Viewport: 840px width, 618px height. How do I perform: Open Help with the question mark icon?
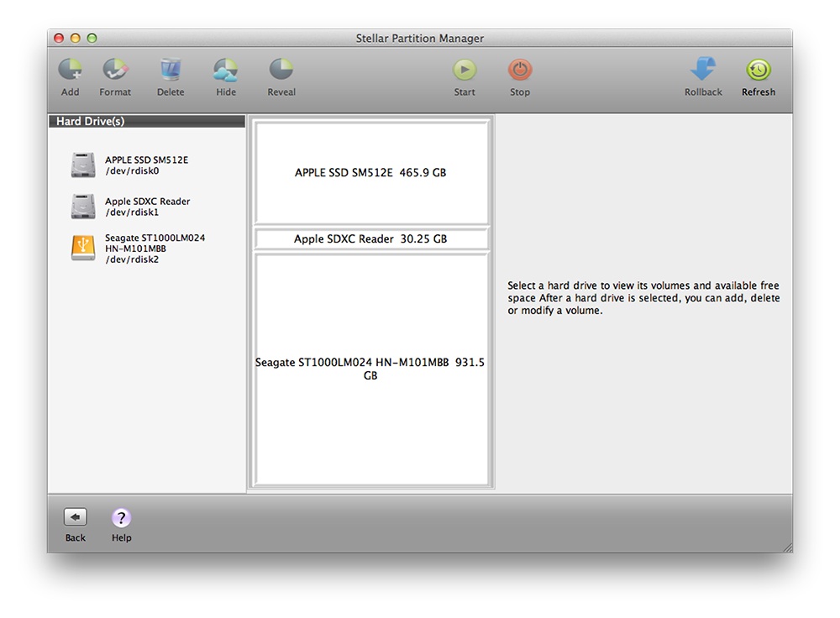point(122,518)
